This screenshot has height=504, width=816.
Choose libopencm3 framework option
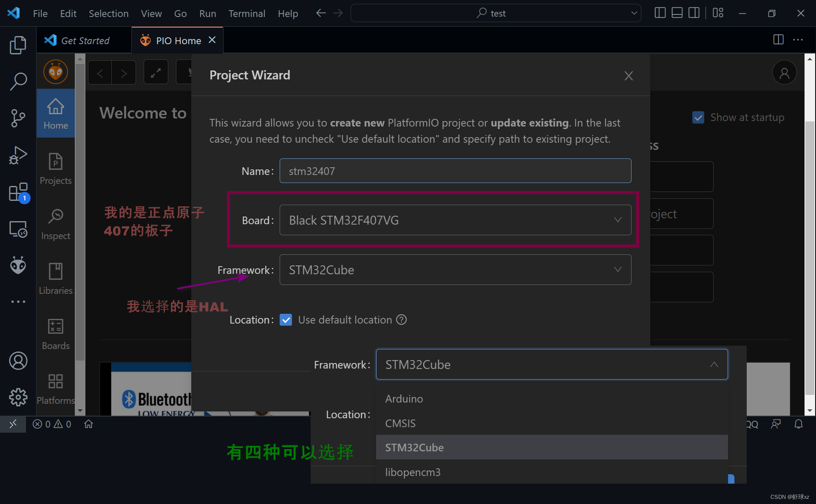click(x=552, y=472)
